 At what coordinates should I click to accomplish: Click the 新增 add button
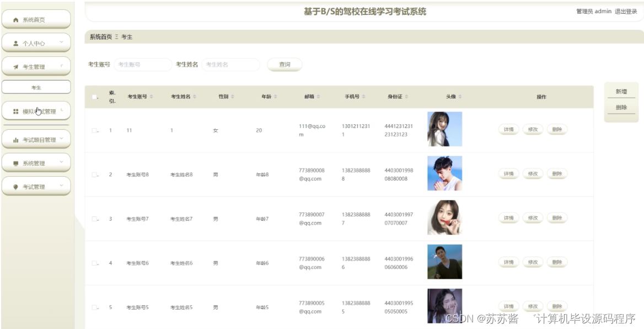[x=621, y=92]
